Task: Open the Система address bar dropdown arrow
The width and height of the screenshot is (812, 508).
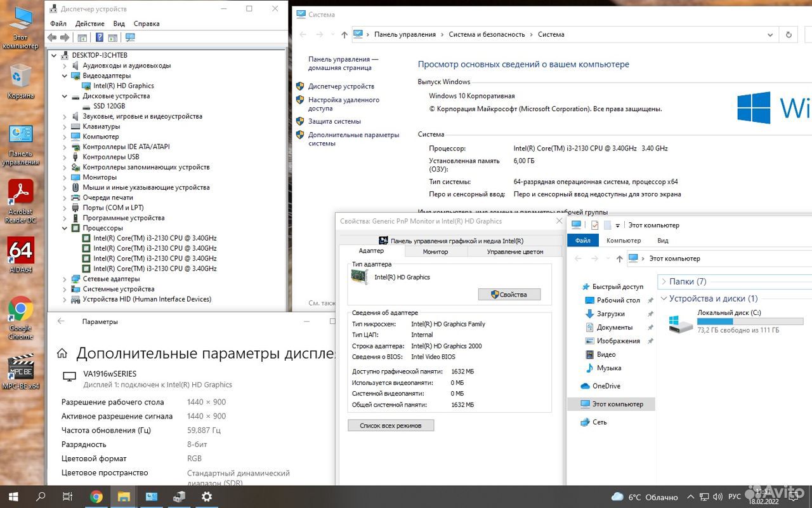Action: click(769, 35)
